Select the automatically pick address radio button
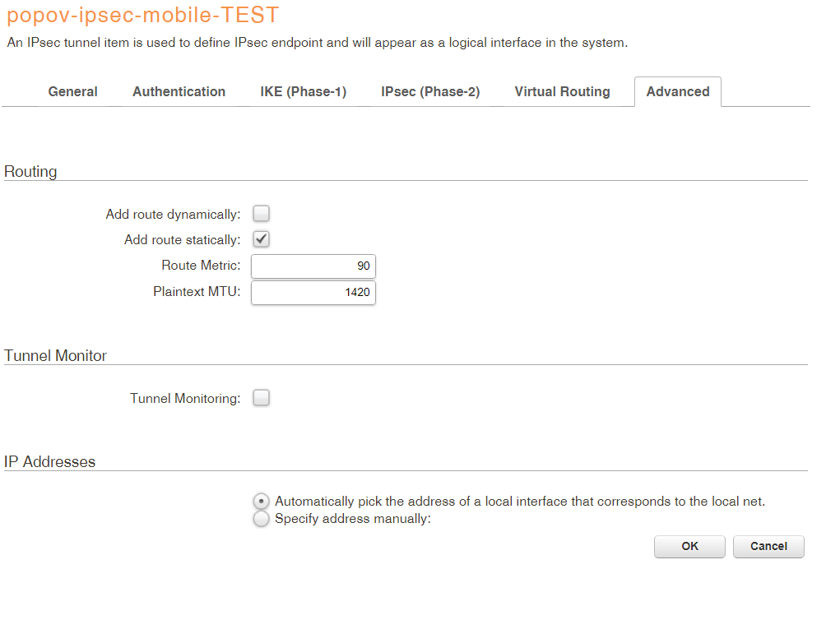840x620 pixels. click(x=261, y=501)
